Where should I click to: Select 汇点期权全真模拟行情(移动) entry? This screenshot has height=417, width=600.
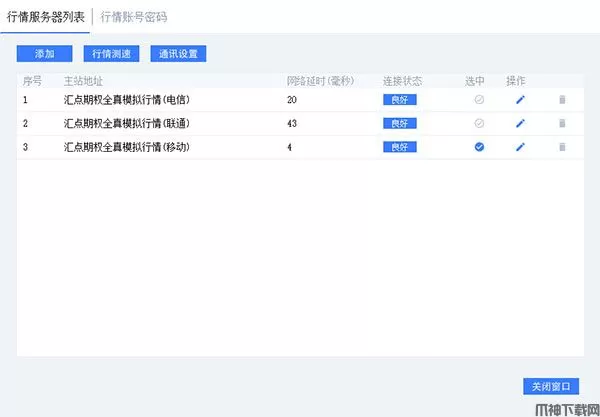point(127,147)
